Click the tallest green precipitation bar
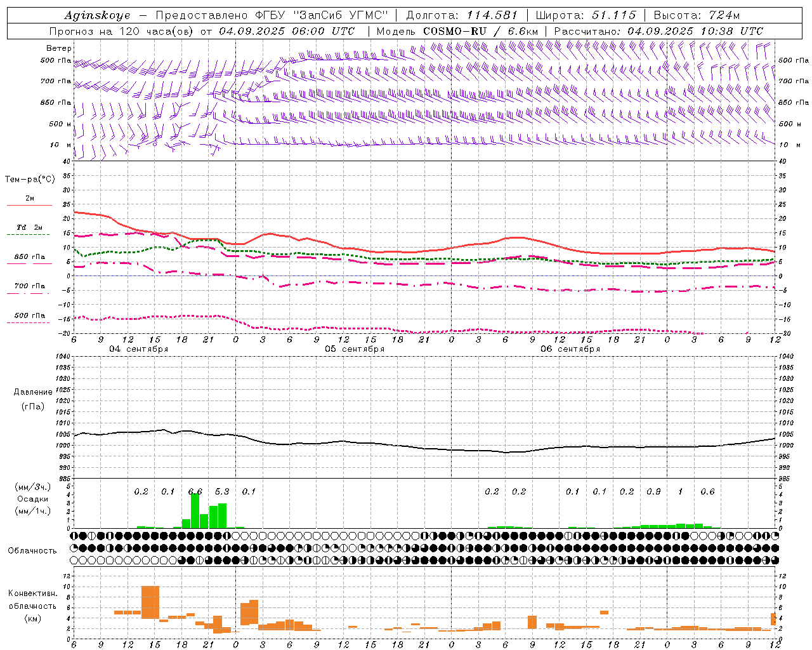Screen dimensions: 812x650 point(195,511)
